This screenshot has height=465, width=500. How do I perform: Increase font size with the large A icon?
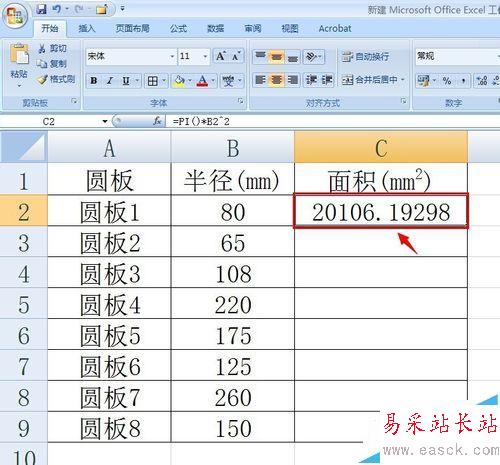[221, 56]
